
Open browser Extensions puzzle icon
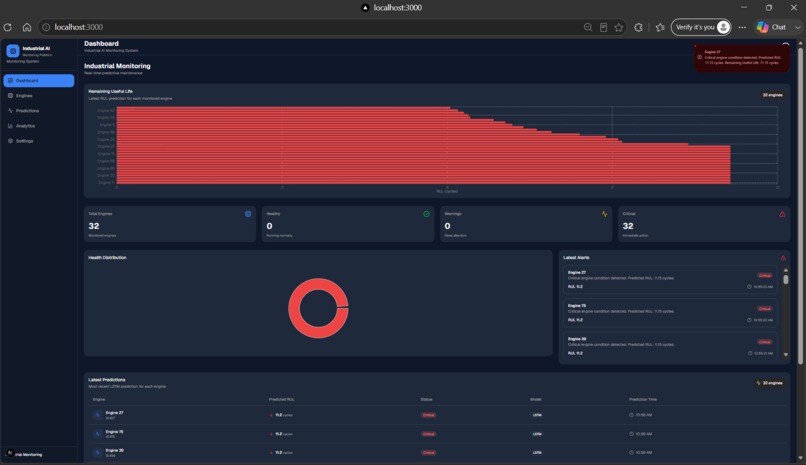click(638, 27)
